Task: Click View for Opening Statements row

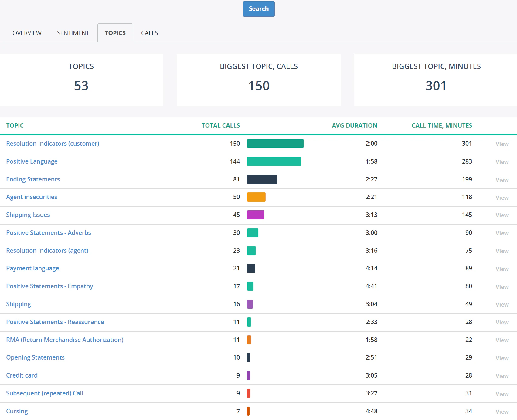Action: (502, 358)
